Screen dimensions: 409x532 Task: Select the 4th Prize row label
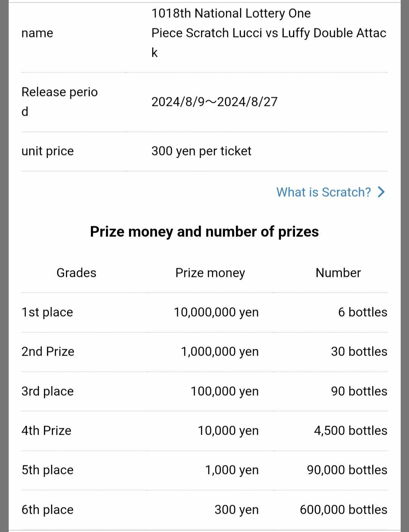(46, 431)
